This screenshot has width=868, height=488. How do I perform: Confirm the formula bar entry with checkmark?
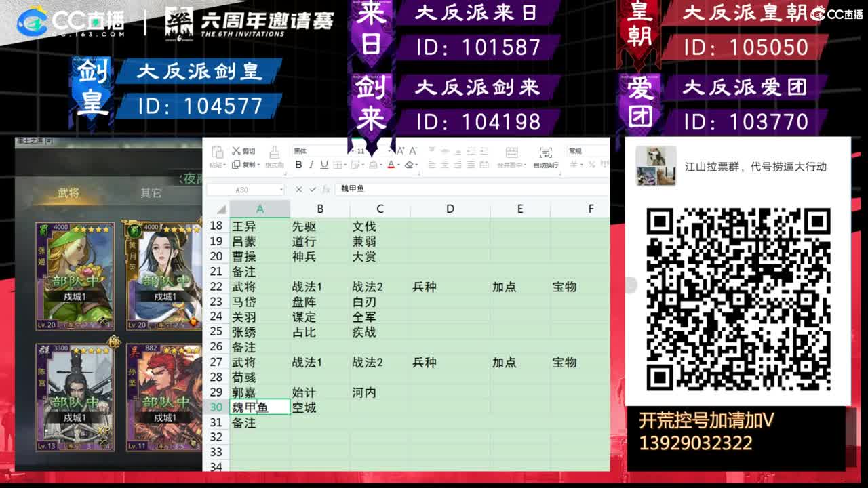[313, 190]
